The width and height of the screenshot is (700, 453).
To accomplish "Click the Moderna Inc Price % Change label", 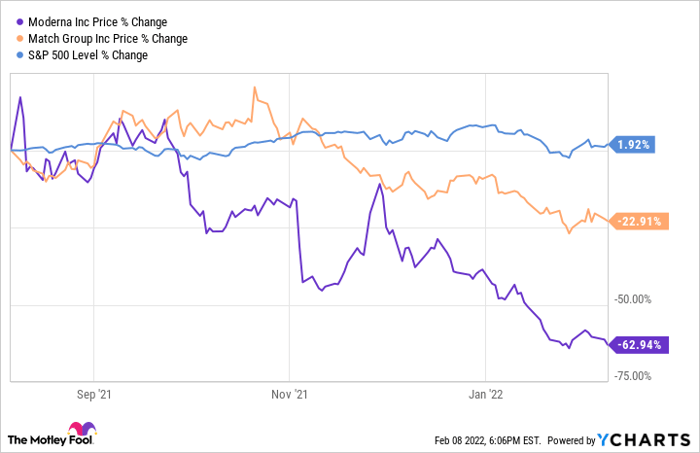I will coord(95,22).
